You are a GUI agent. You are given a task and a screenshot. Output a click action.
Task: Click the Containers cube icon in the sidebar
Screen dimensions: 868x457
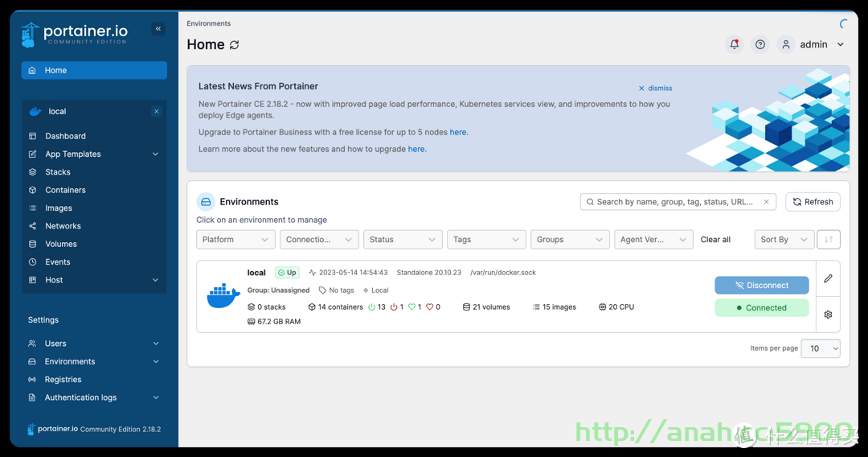pyautogui.click(x=33, y=190)
